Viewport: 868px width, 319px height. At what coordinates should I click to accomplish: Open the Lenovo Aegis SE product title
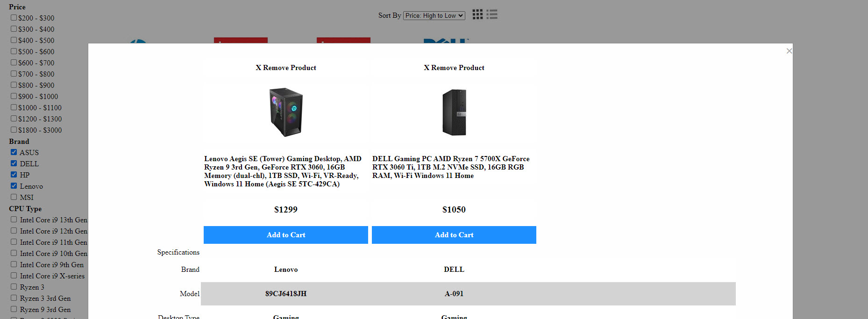(x=283, y=171)
